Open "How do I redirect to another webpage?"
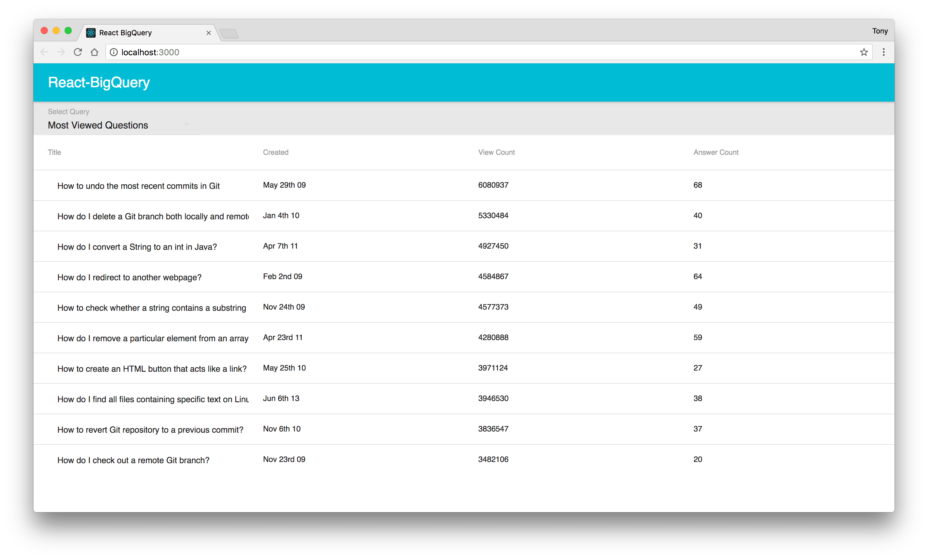Image resolution: width=928 pixels, height=560 pixels. click(x=129, y=277)
